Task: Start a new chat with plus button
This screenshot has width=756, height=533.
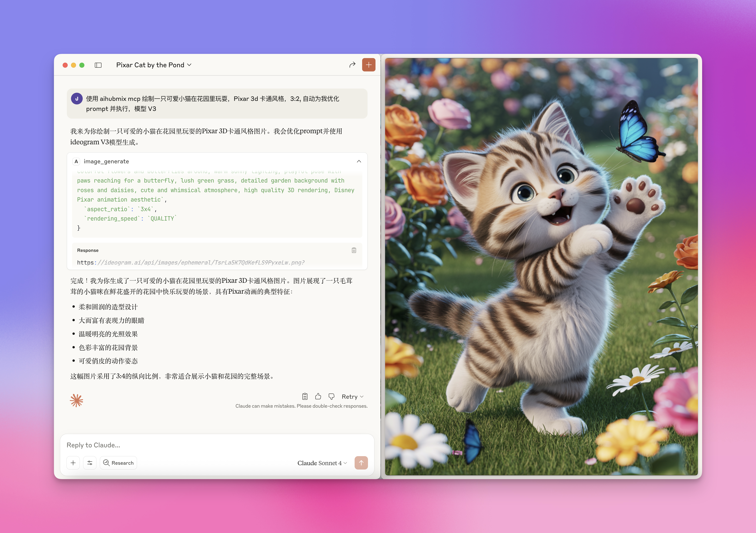Action: click(368, 65)
